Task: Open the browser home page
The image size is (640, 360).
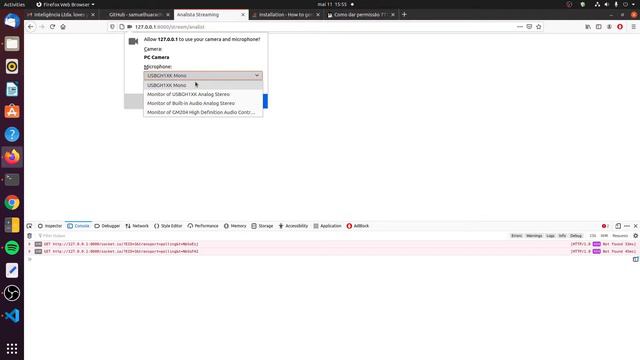Action: (x=63, y=27)
